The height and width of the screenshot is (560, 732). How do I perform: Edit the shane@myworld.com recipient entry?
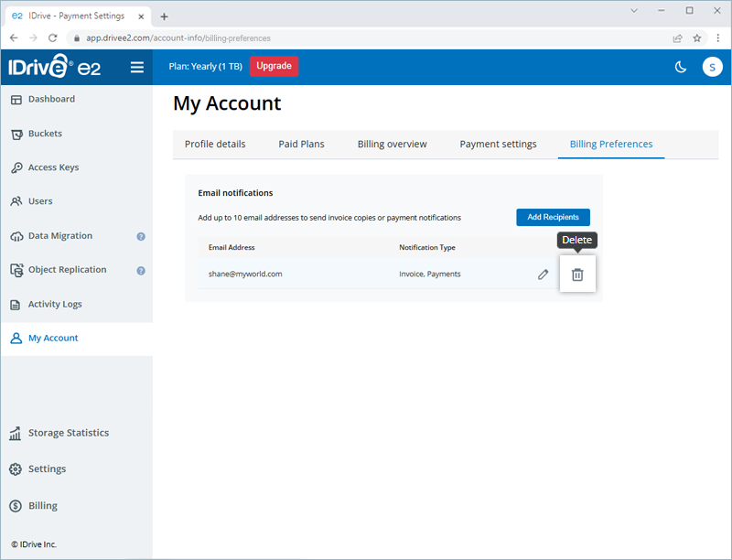tap(544, 275)
